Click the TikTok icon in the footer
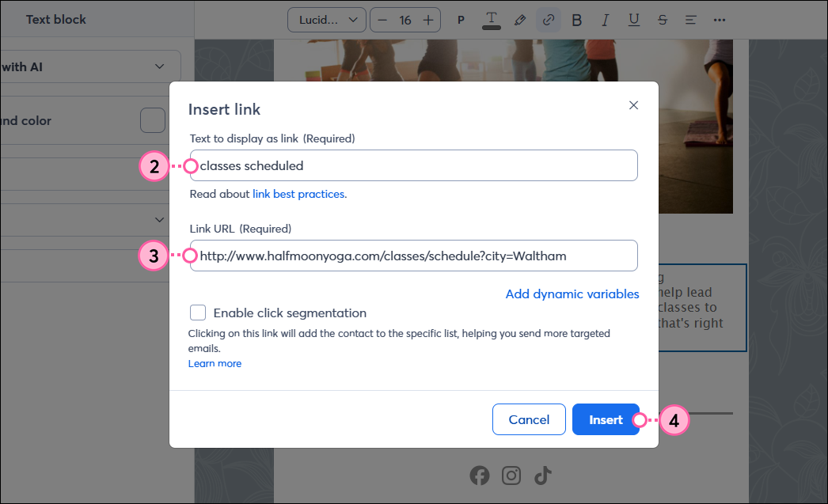 pyautogui.click(x=542, y=476)
